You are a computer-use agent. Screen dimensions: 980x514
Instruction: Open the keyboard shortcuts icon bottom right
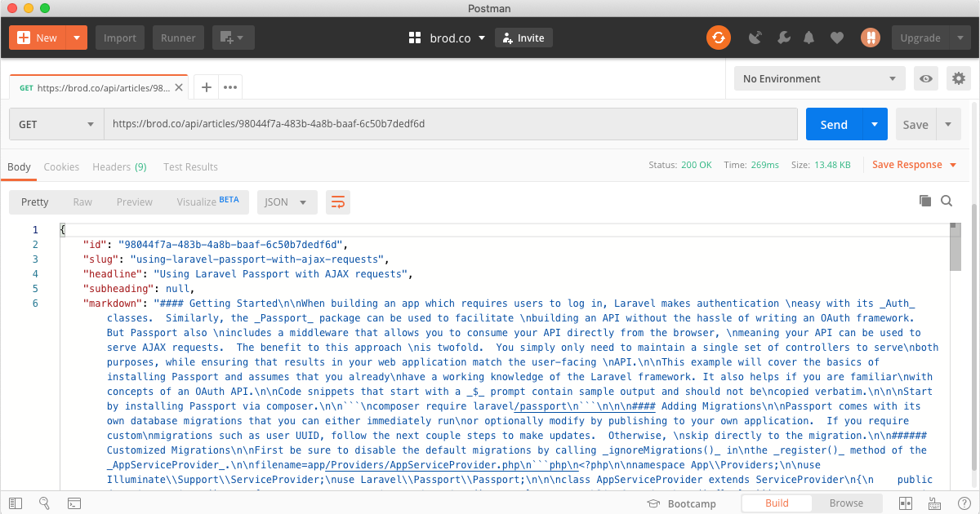point(934,503)
